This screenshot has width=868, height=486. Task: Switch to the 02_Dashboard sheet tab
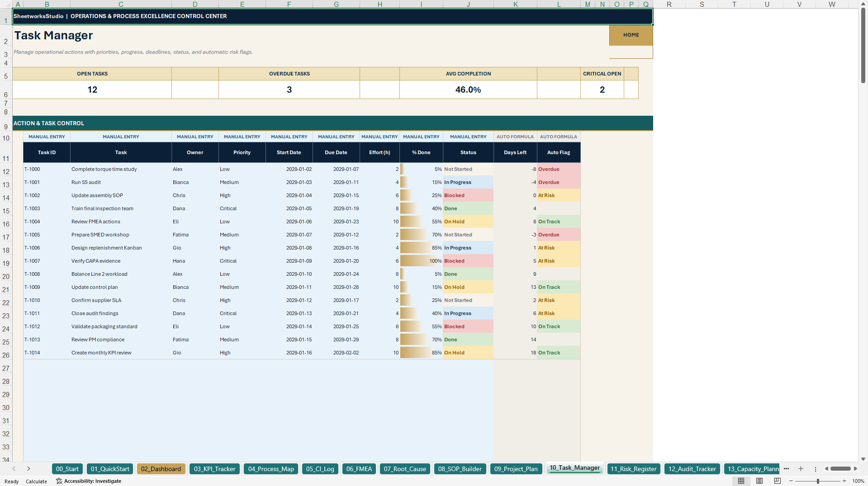[161, 469]
